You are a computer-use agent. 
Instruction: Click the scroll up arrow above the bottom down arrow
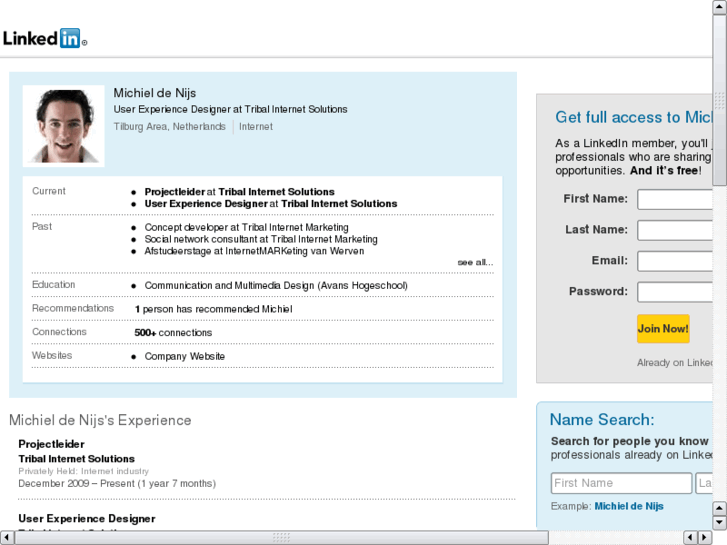pyautogui.click(x=719, y=508)
